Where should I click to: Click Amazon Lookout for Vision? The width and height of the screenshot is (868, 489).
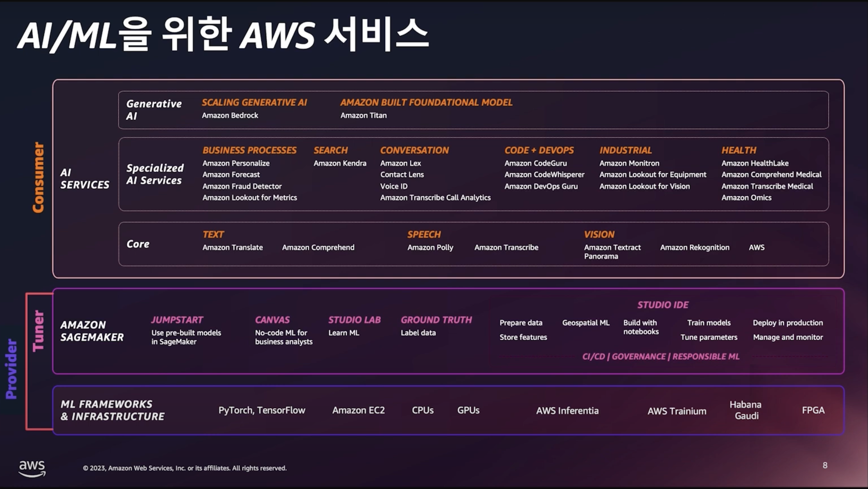(x=645, y=186)
